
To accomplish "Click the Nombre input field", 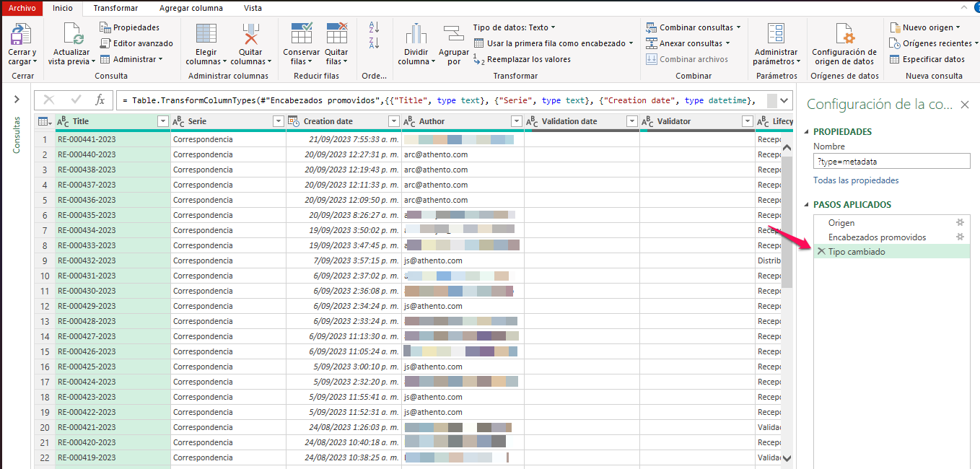I will point(891,162).
